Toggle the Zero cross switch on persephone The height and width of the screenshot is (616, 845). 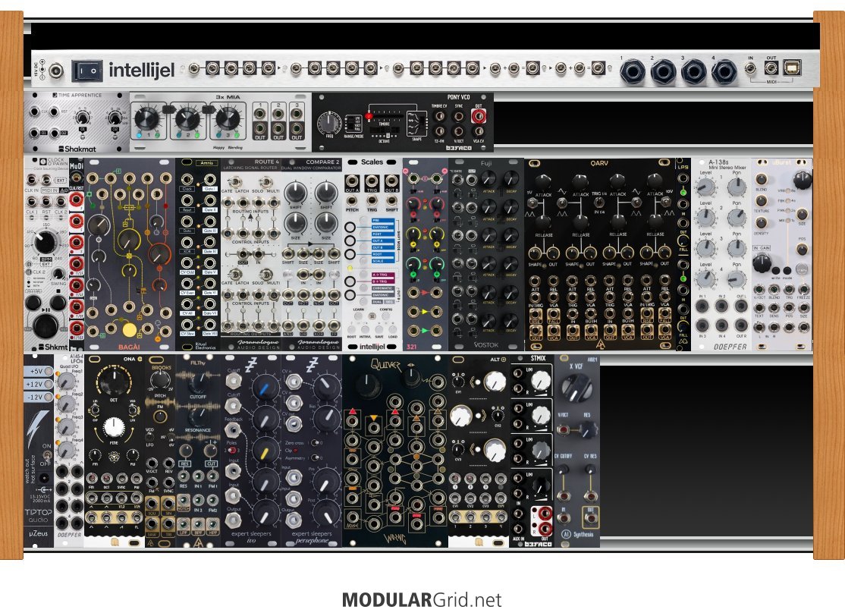click(x=316, y=442)
